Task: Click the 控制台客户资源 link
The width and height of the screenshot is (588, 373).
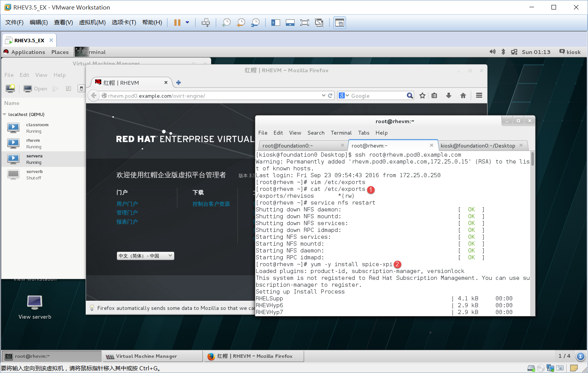Action: point(211,204)
